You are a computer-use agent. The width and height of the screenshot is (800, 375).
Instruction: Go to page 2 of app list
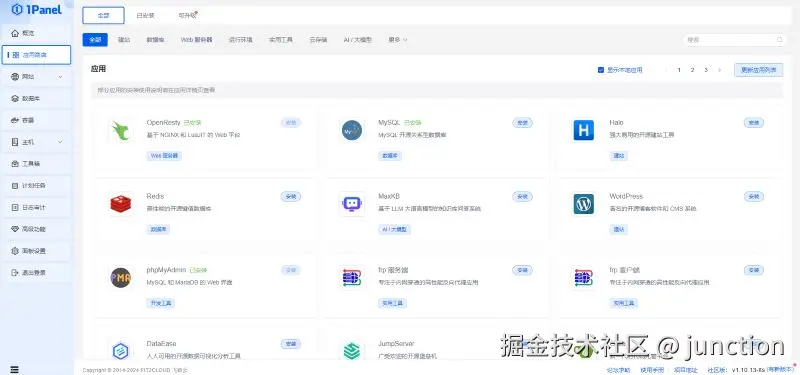click(x=692, y=70)
